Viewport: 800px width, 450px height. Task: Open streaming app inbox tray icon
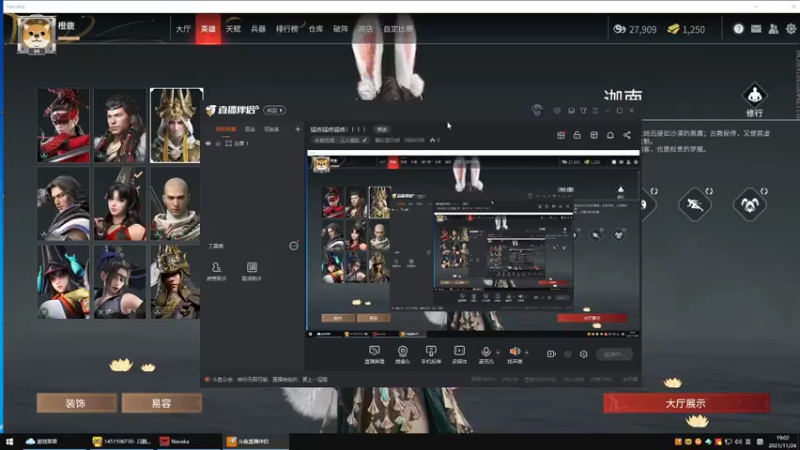point(571,110)
